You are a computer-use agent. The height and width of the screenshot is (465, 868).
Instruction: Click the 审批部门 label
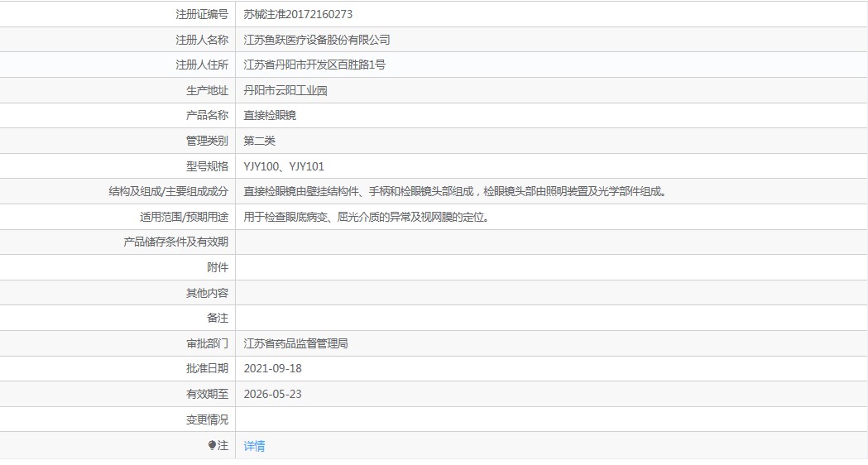point(207,343)
